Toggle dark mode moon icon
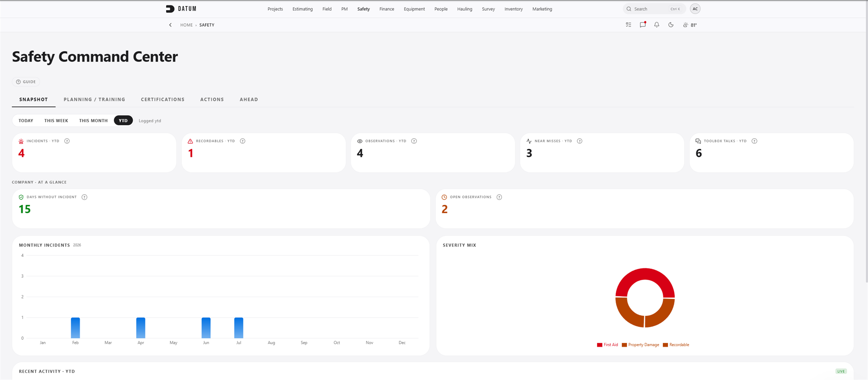The width and height of the screenshot is (868, 380). coord(671,25)
